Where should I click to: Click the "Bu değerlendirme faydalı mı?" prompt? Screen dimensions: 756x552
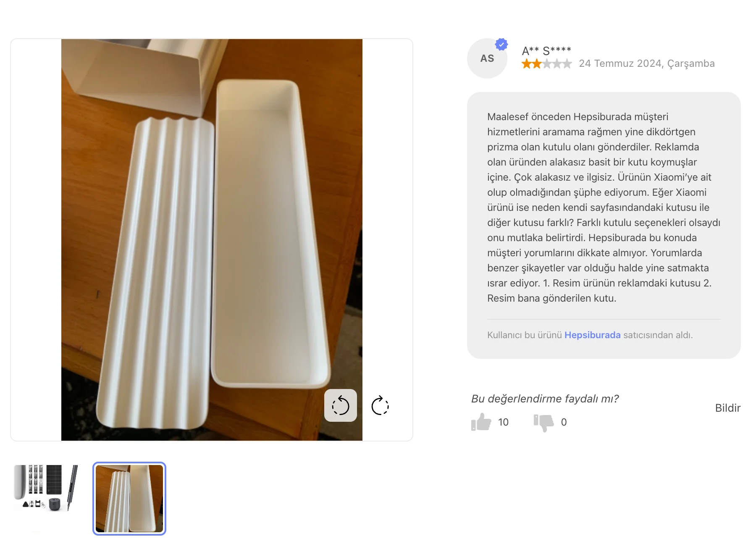coord(545,399)
